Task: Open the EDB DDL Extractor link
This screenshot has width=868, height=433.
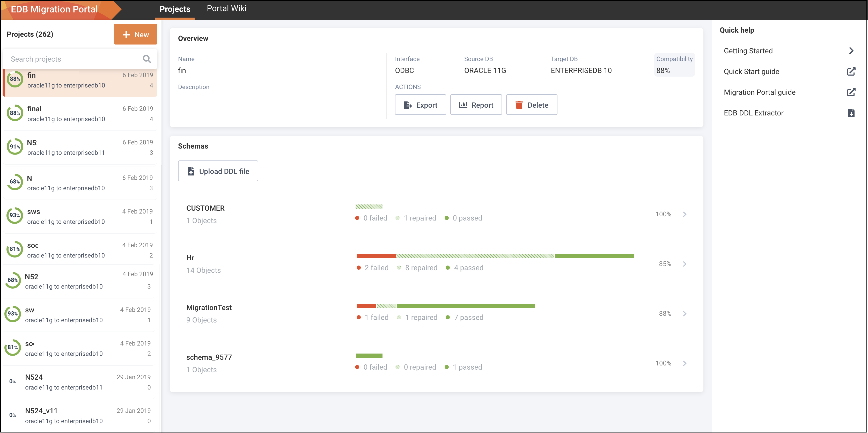Action: (x=753, y=113)
